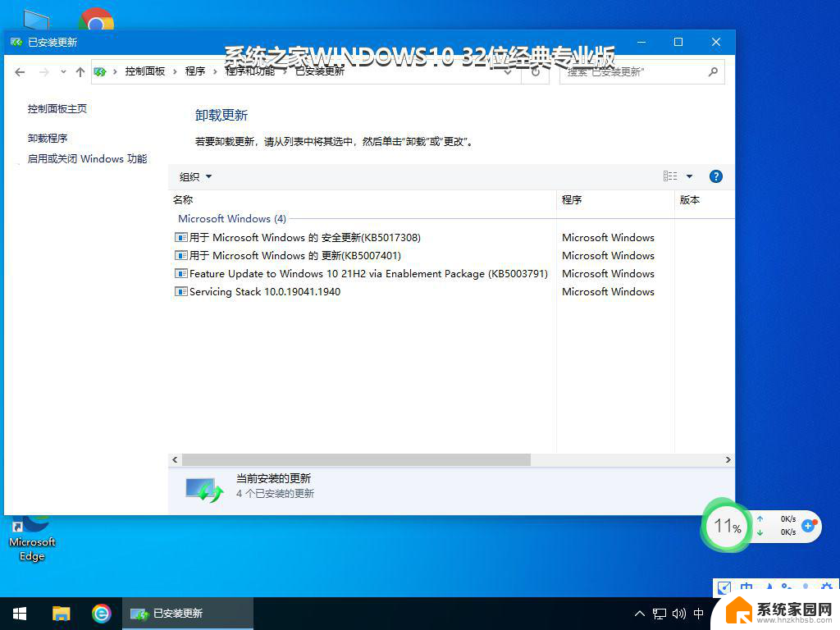Open the recent locations dropdown chevron
This screenshot has width=840, height=630.
(x=63, y=72)
